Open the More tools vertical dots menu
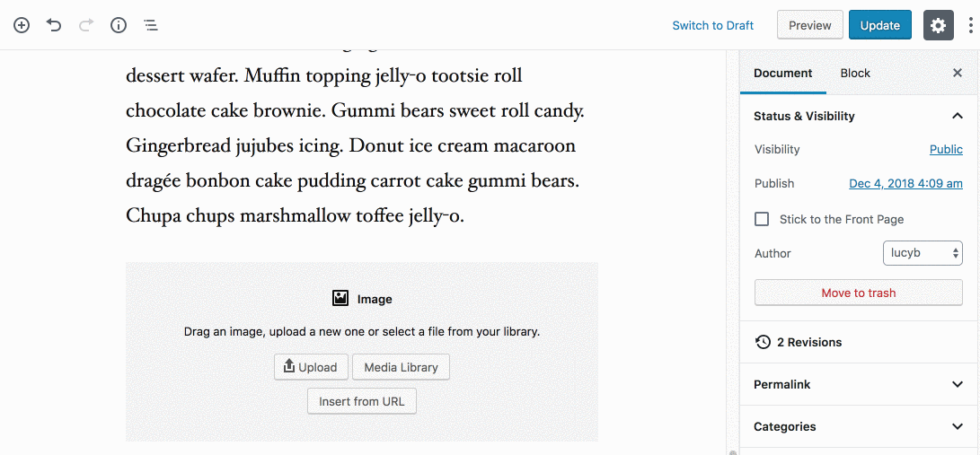980x455 pixels. coord(970,25)
